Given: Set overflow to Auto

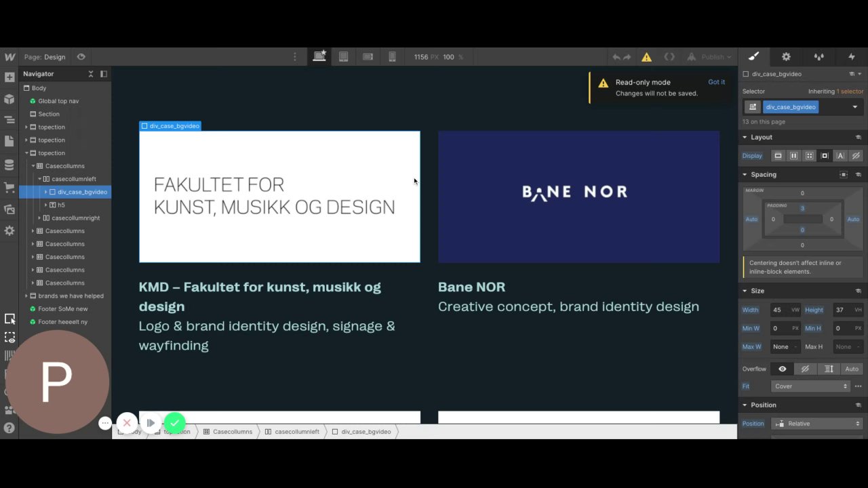Looking at the screenshot, I should [x=852, y=369].
